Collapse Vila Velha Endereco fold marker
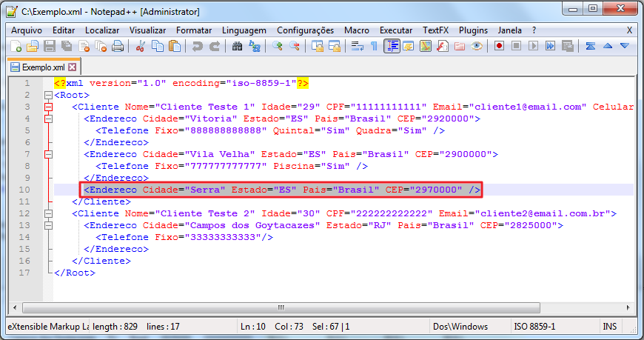This screenshot has width=644, height=340. [x=48, y=155]
